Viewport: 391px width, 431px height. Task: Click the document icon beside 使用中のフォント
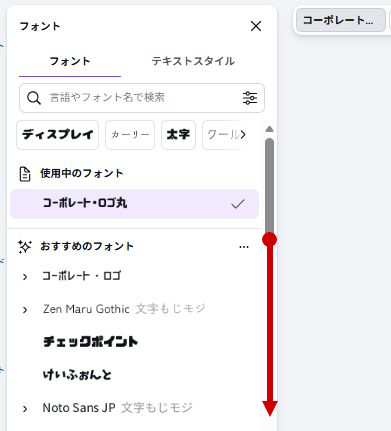[25, 174]
